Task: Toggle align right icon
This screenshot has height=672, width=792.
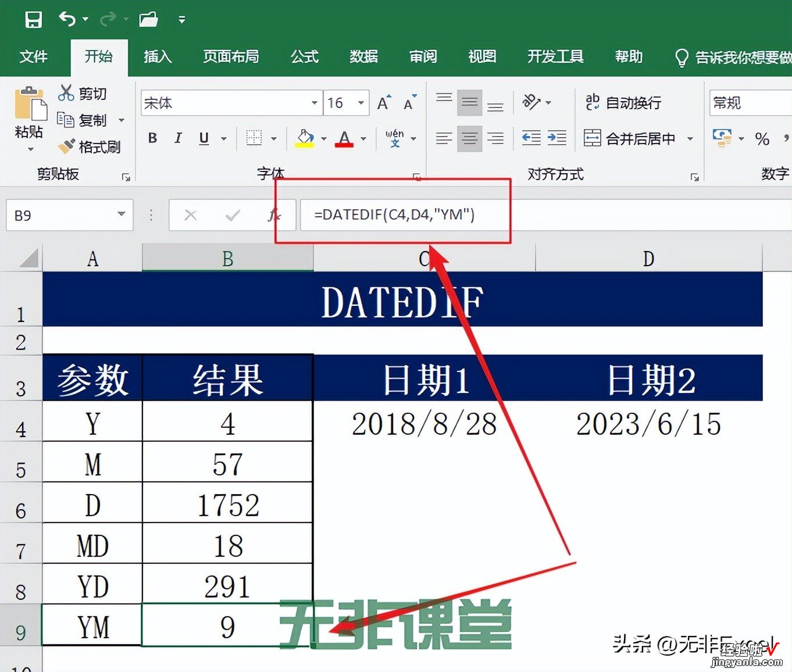Action: 495,138
